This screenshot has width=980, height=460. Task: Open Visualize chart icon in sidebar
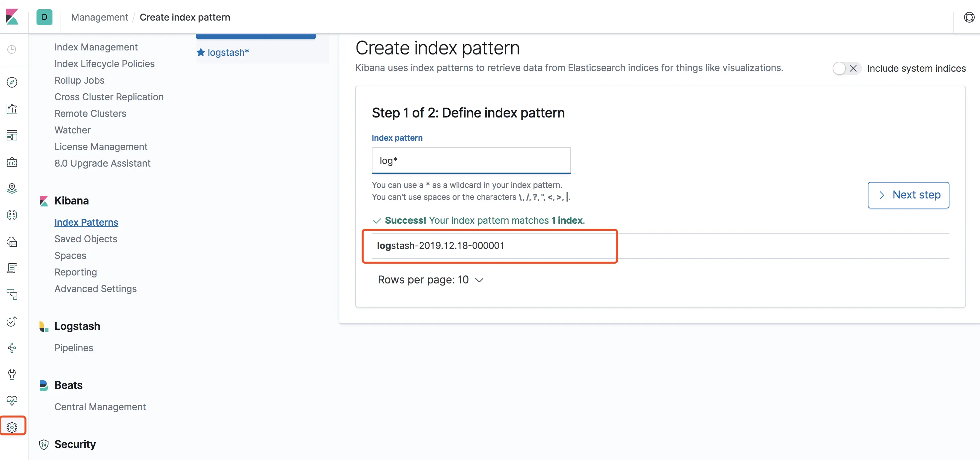[12, 109]
